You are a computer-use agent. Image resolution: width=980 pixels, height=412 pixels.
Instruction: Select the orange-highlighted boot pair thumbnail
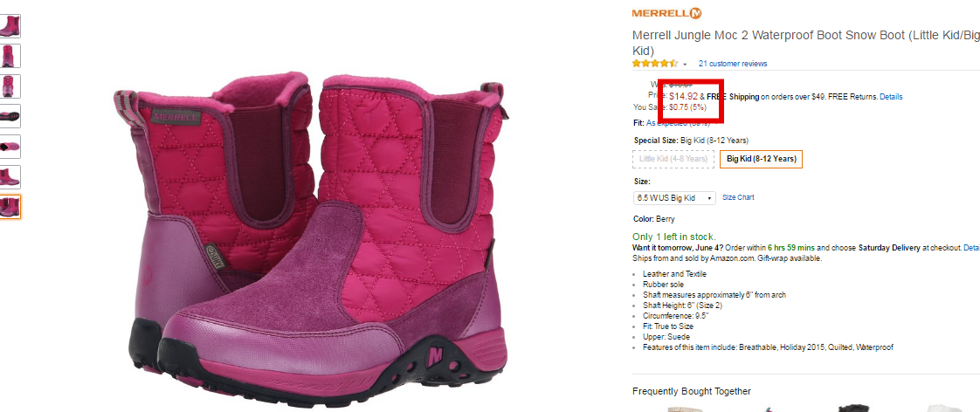pyautogui.click(x=10, y=207)
